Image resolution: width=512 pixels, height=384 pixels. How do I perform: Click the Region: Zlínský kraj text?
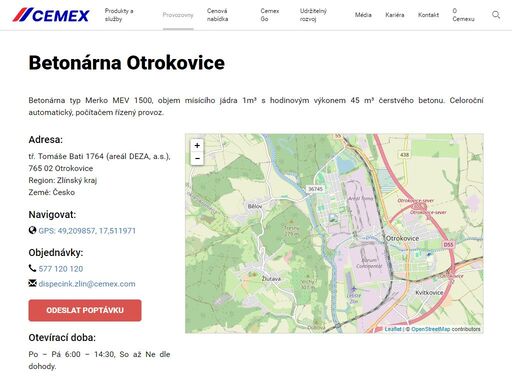63,180
